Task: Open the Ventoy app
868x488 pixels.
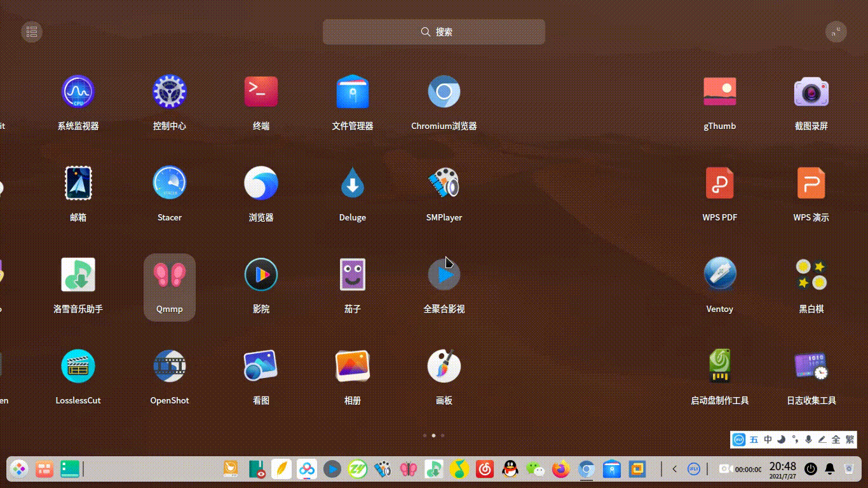Action: (720, 274)
